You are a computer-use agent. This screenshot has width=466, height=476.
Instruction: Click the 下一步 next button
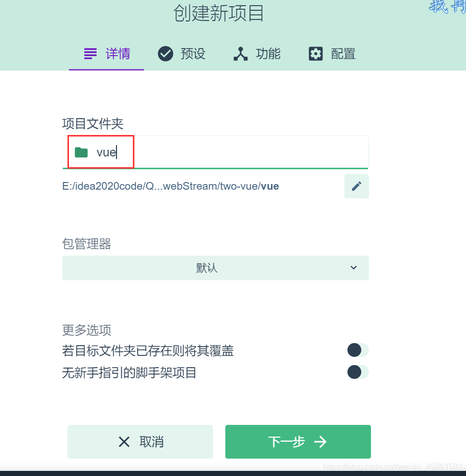click(x=298, y=442)
